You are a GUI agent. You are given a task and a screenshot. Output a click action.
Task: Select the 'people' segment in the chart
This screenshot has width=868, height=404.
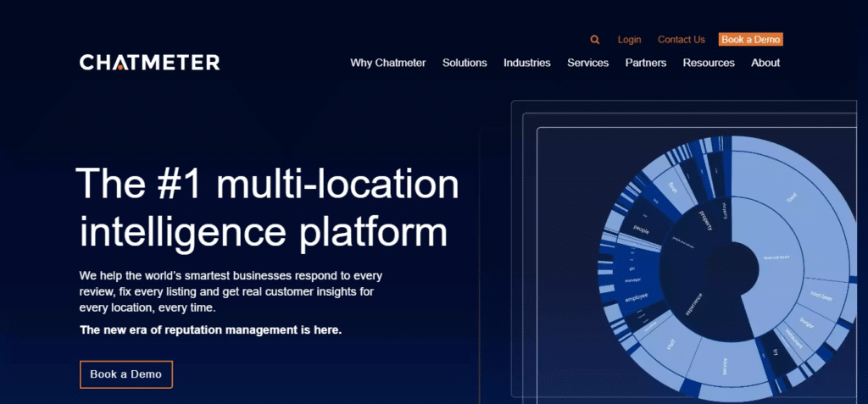(643, 228)
